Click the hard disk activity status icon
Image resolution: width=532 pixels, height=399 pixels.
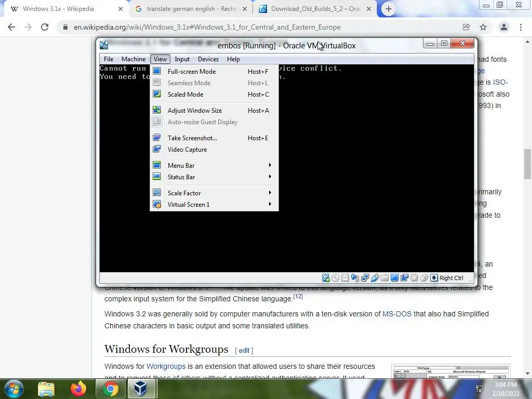[x=326, y=278]
